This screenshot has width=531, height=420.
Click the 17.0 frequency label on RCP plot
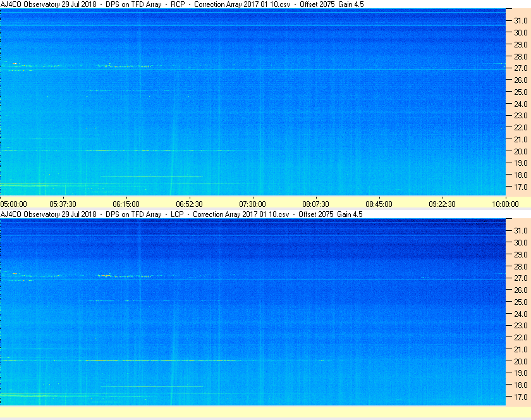(x=521, y=187)
